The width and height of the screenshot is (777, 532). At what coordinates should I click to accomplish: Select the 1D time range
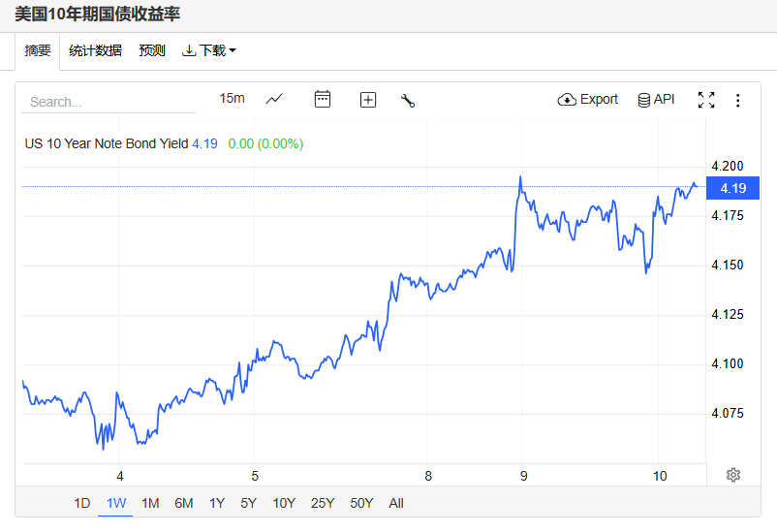[x=81, y=503]
